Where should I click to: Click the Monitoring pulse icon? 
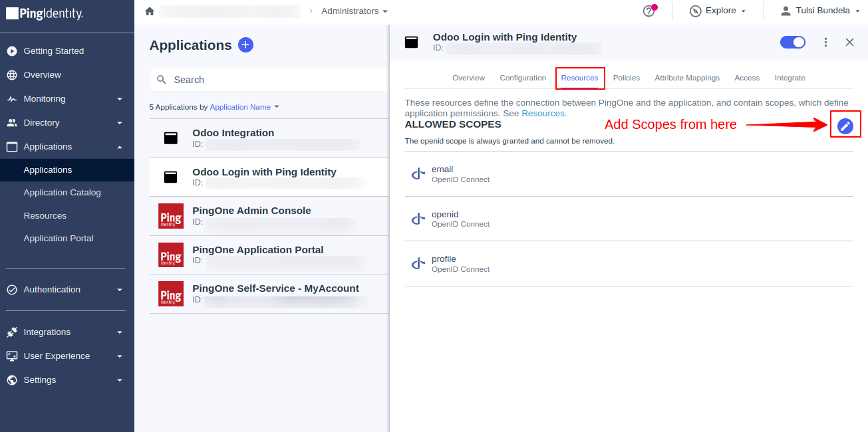12,99
